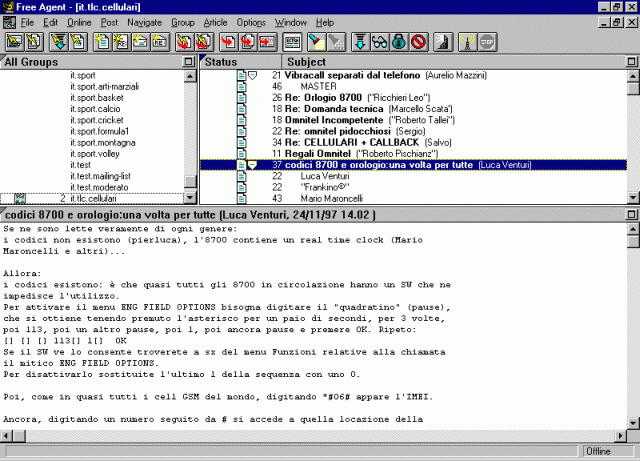
Task: Click the fourth lightning-bolt page toolbar icon
Action: 78,42
